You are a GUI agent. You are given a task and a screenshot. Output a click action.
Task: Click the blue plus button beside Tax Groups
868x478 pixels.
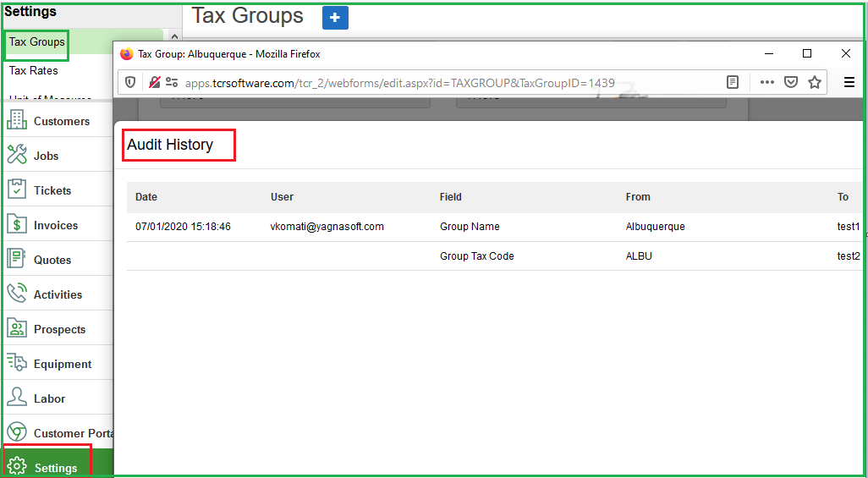point(335,17)
